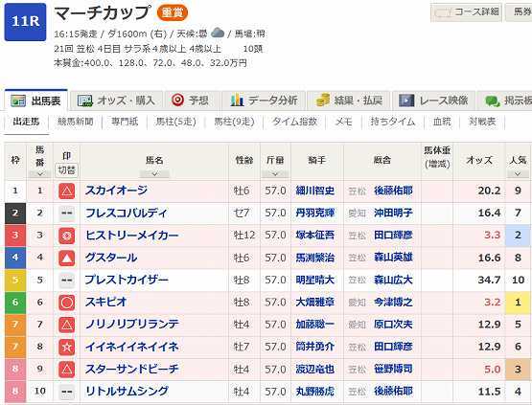The image size is (532, 405).
Task: Expand the 人気 sort dropdown arrow
Action: click(518, 174)
